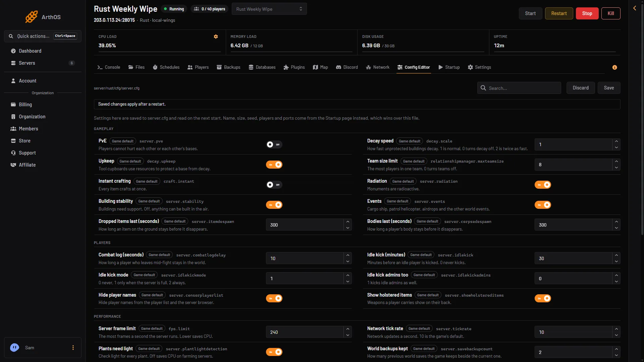Enable the PvE toggle
644x362 pixels.
pos(274,144)
